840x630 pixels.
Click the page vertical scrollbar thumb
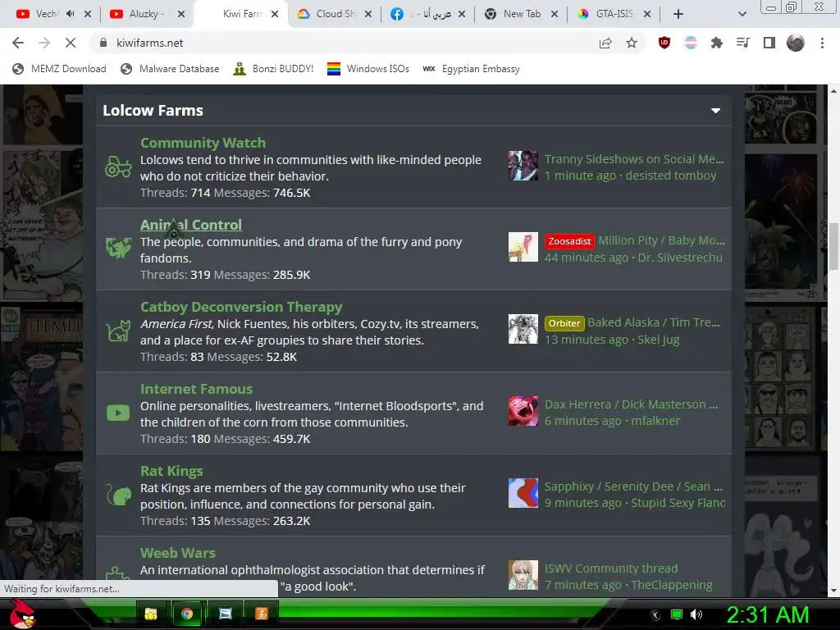click(833, 246)
